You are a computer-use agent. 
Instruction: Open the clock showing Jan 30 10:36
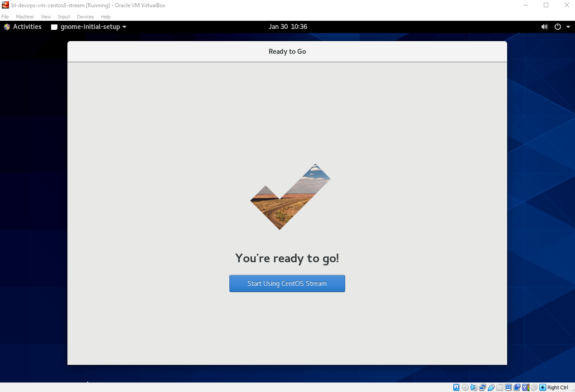(x=288, y=27)
